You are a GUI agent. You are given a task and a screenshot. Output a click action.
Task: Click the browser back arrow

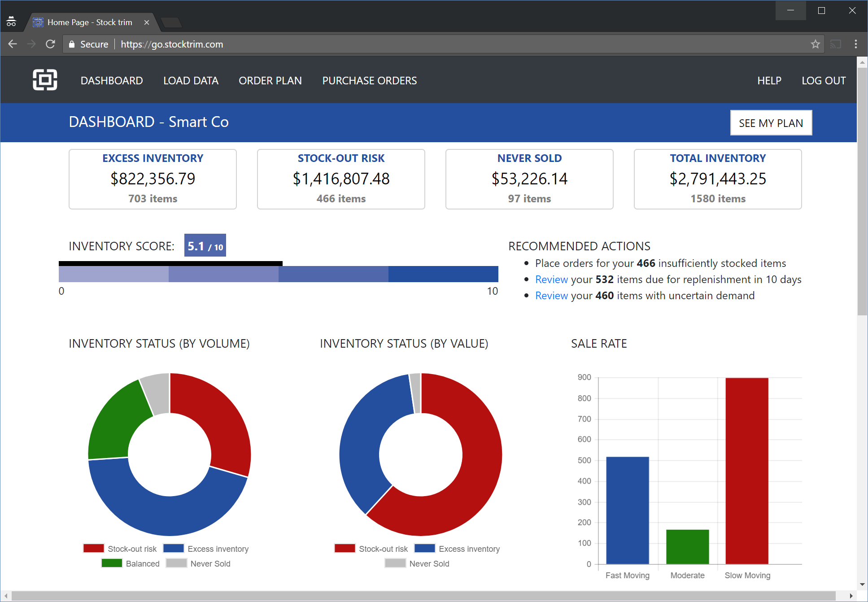tap(13, 44)
